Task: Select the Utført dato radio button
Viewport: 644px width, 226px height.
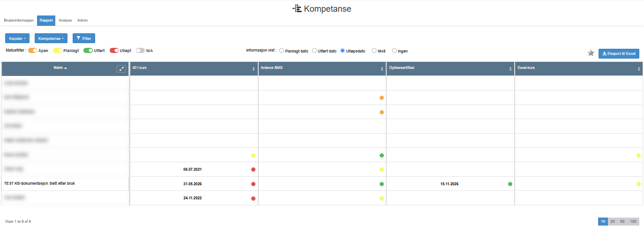Action: click(315, 51)
